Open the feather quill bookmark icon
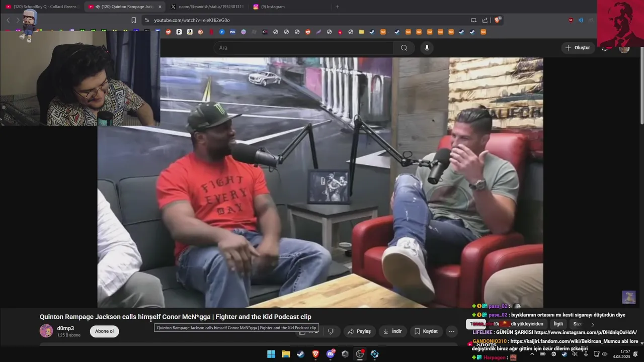The height and width of the screenshot is (362, 644). [x=318, y=32]
